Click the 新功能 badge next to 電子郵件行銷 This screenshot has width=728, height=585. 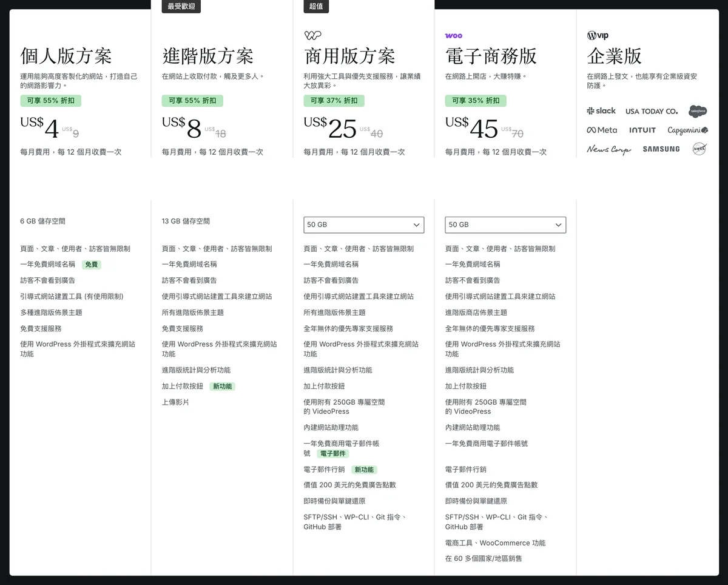(364, 470)
